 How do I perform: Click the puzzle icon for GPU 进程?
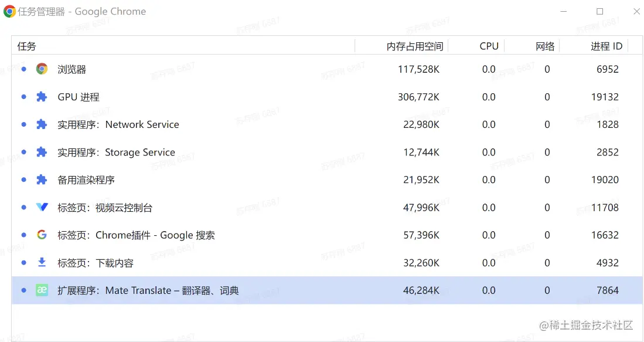pyautogui.click(x=42, y=97)
